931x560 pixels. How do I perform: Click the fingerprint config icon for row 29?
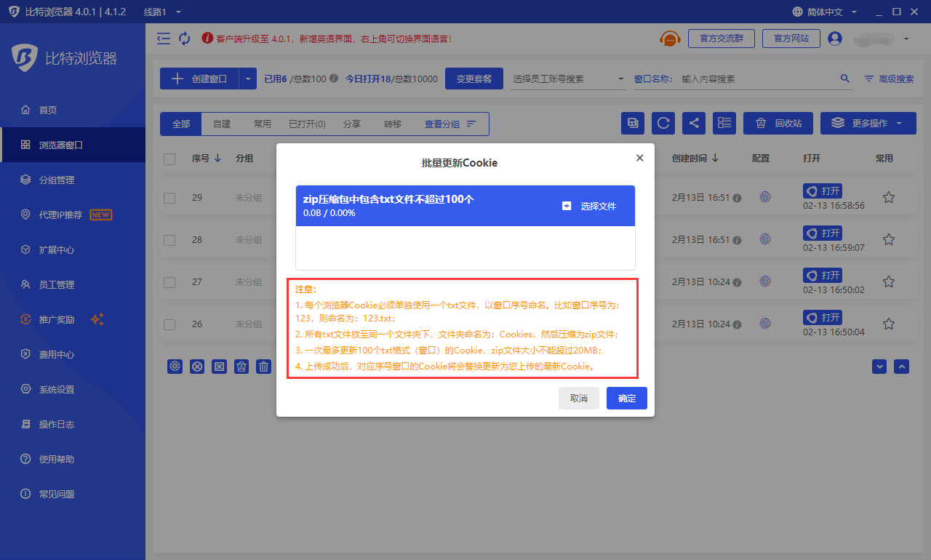[x=764, y=197]
